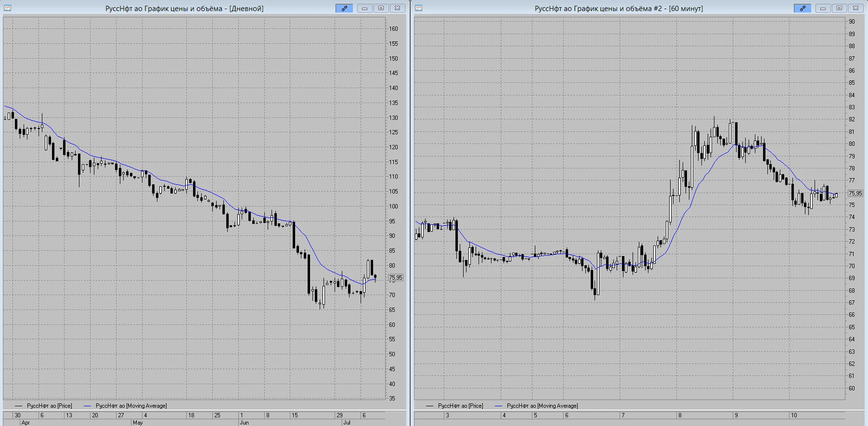Open the system menu icon of the 60 минут chart window
868x426 pixels.
(419, 8)
